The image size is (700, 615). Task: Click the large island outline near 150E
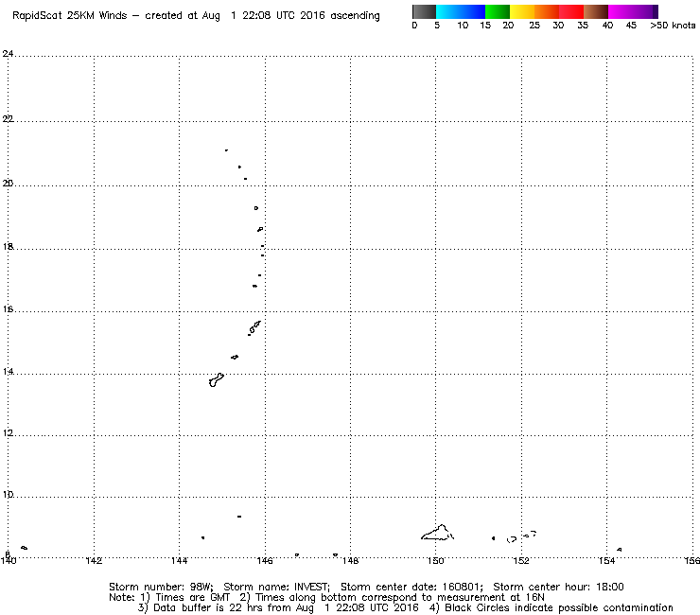[437, 533]
